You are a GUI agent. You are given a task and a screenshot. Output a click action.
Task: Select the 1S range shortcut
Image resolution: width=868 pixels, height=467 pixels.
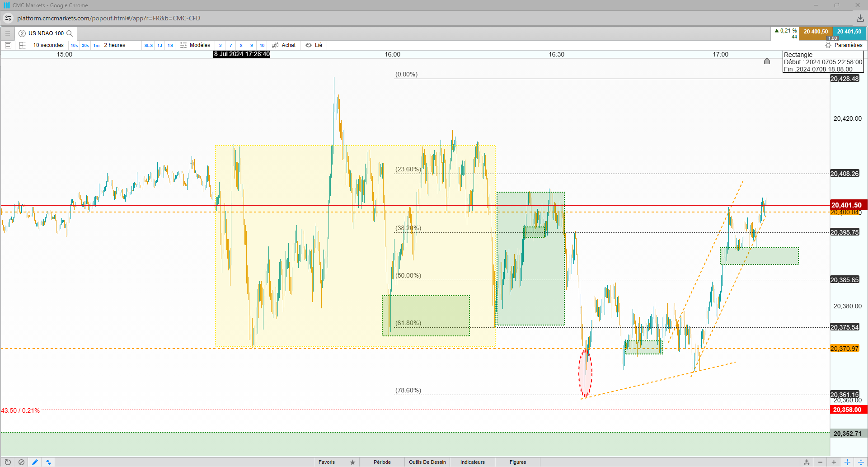[x=170, y=45]
